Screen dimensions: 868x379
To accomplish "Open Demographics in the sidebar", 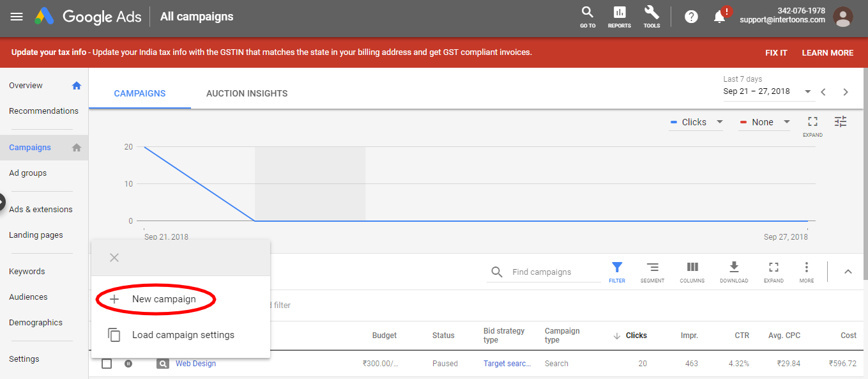I will coord(36,323).
